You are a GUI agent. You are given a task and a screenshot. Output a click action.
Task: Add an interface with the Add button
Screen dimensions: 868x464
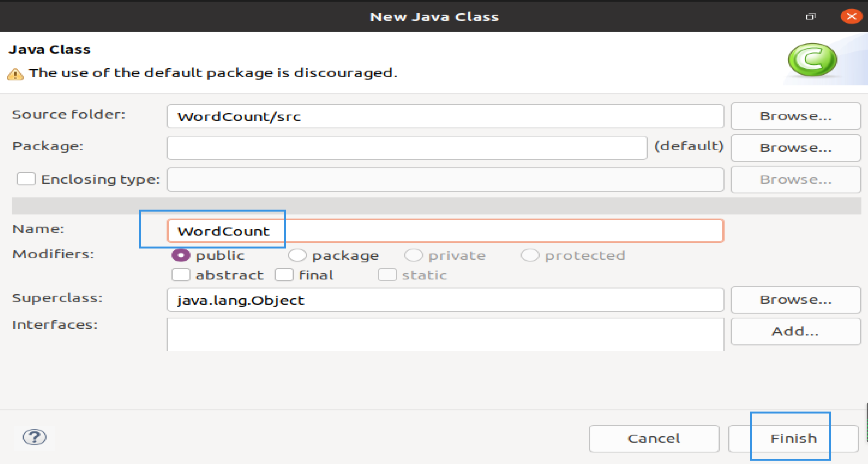coord(796,331)
